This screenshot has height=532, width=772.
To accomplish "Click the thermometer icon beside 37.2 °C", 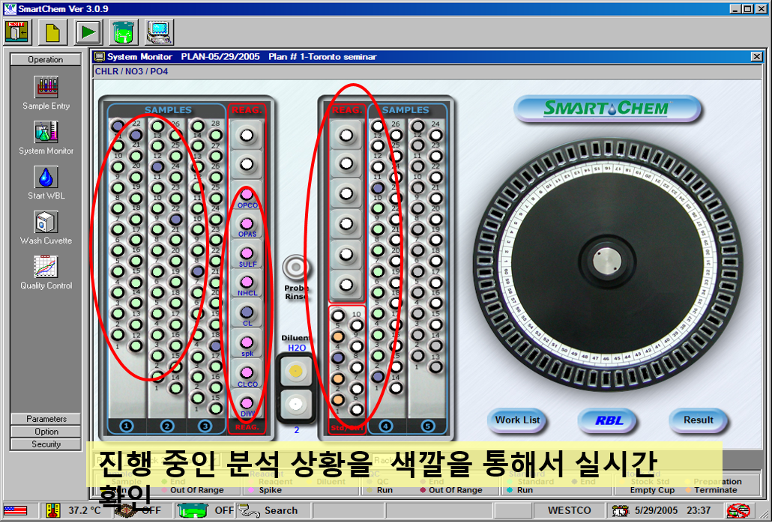I will (53, 510).
